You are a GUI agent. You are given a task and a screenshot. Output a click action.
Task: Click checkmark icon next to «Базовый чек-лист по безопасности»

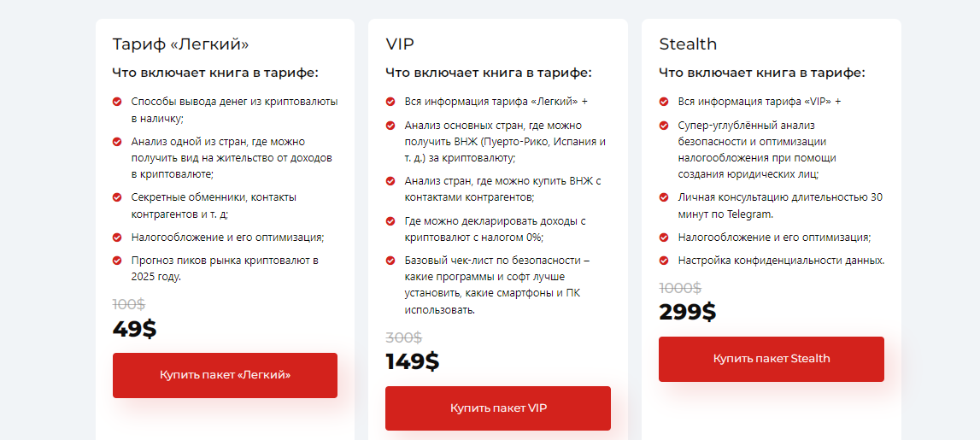point(390,261)
